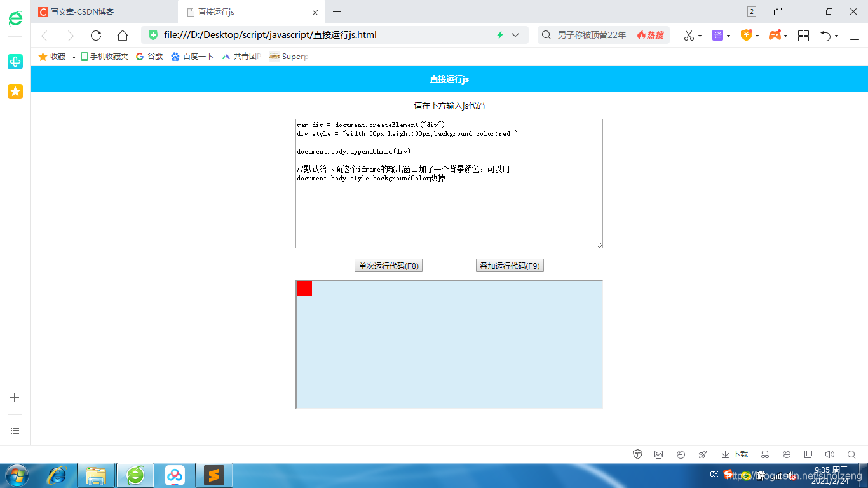
Task: Expand the screenshot tool dropdown arrow
Action: point(700,36)
